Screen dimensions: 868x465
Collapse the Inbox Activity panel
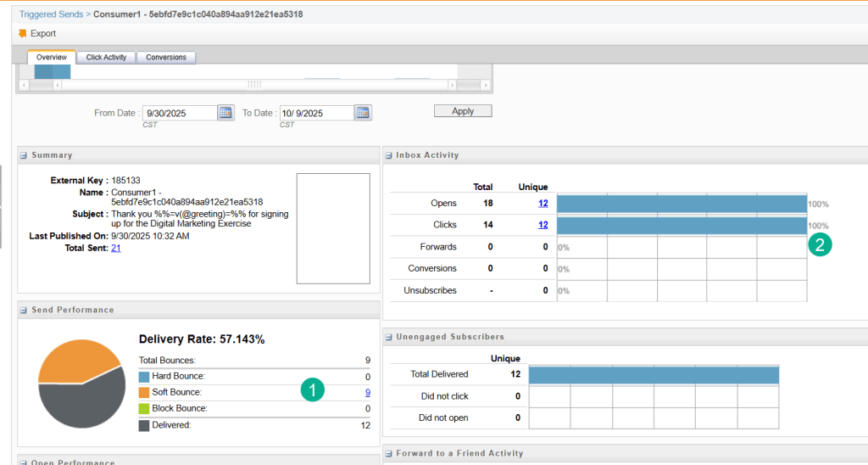click(x=389, y=155)
